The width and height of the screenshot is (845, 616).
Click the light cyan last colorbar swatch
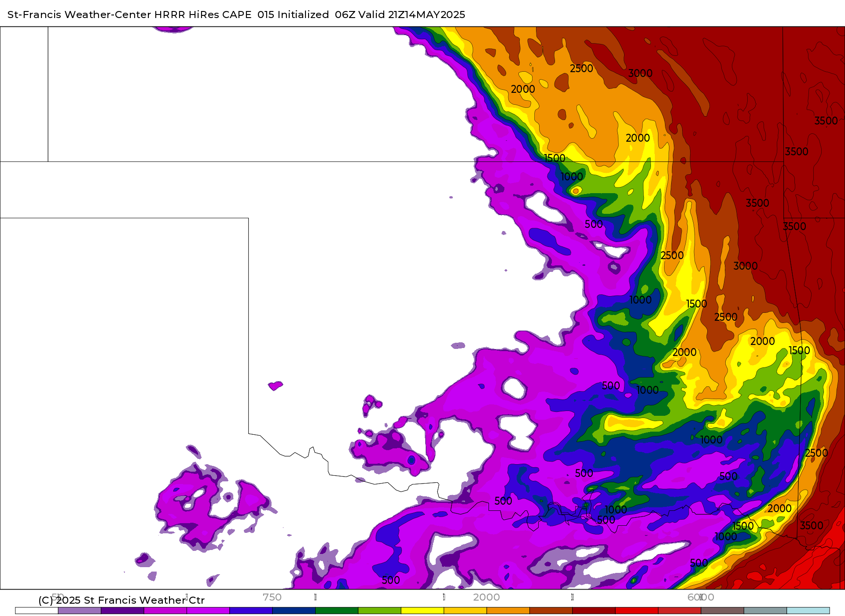(808, 611)
